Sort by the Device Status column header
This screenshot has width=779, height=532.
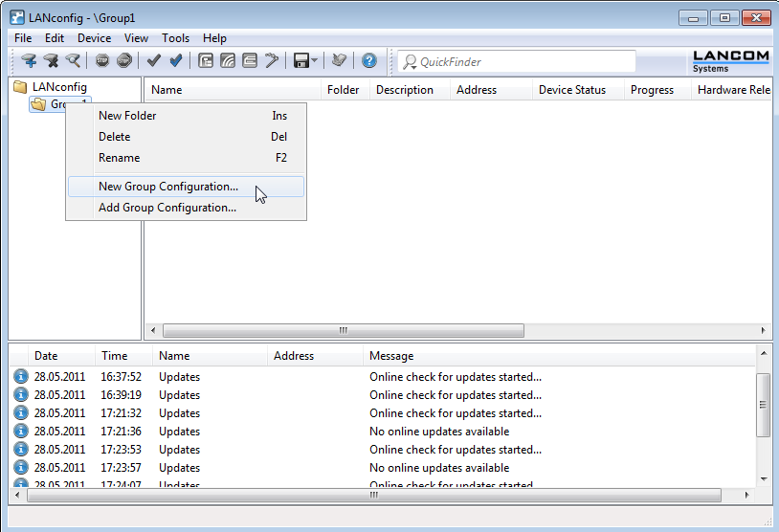coord(572,90)
